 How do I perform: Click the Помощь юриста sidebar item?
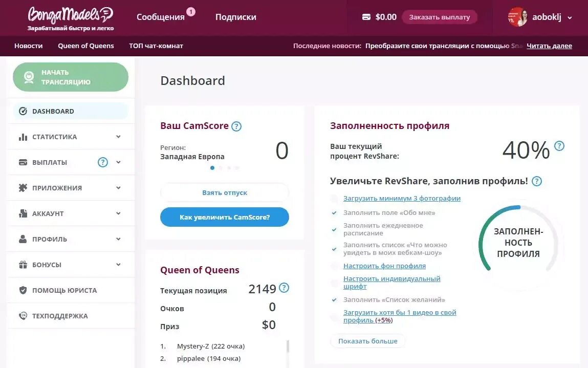pos(71,290)
